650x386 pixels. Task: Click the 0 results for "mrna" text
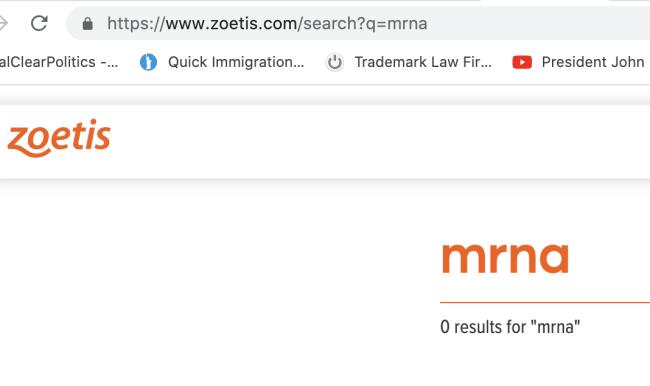point(510,327)
